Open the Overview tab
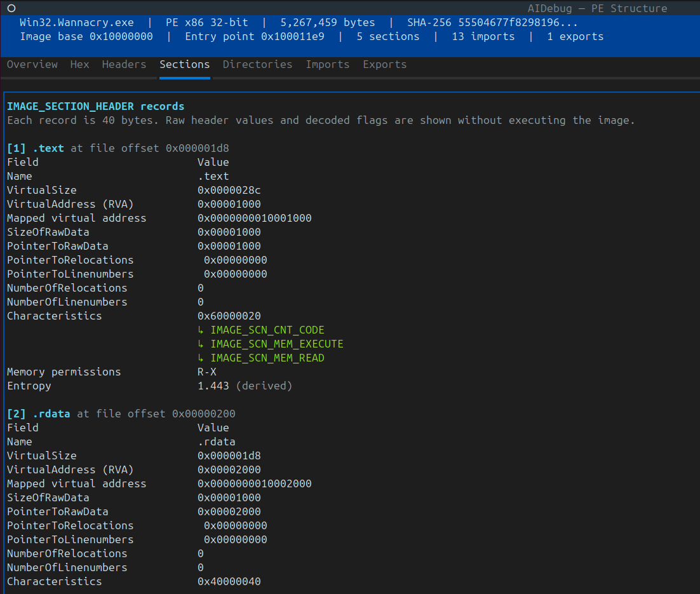 32,64
